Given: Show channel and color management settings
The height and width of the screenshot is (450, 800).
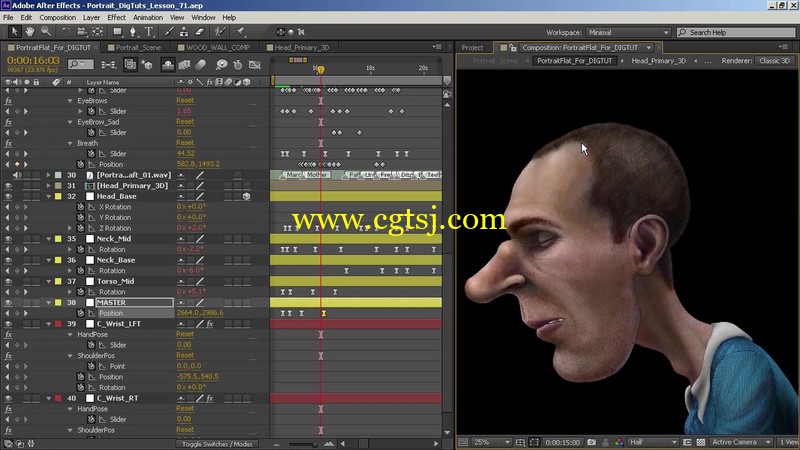Looking at the screenshot, I should pyautogui.click(x=619, y=442).
